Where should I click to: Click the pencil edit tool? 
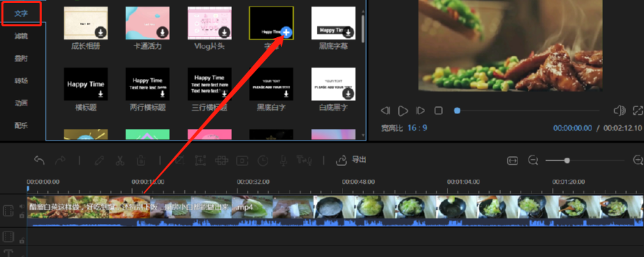pos(99,160)
